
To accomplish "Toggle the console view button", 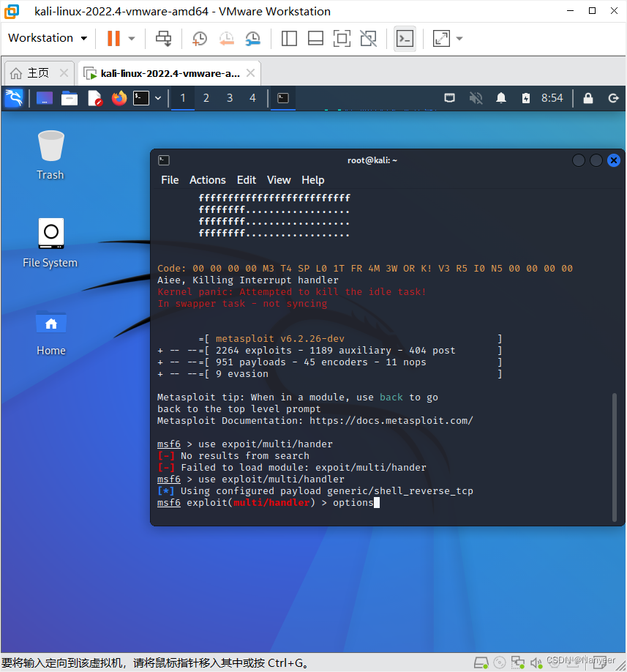I will point(405,39).
